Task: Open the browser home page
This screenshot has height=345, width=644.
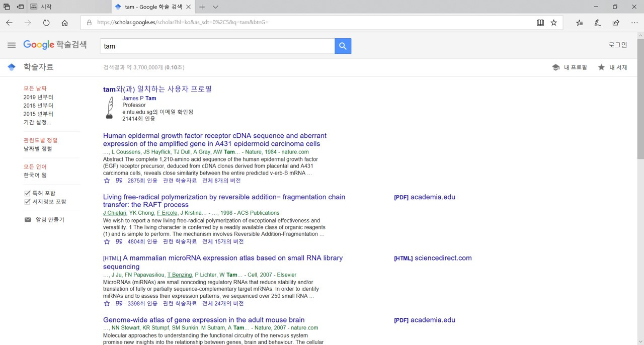Action: (x=64, y=23)
